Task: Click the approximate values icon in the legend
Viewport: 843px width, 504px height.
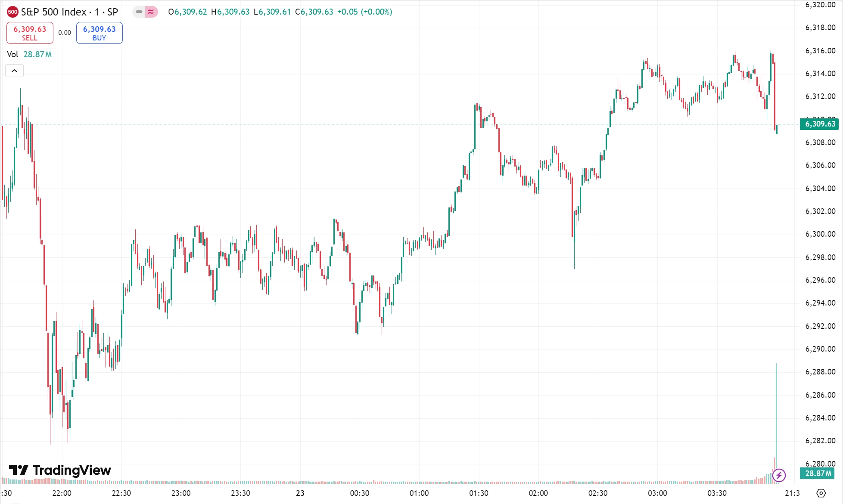Action: [150, 12]
